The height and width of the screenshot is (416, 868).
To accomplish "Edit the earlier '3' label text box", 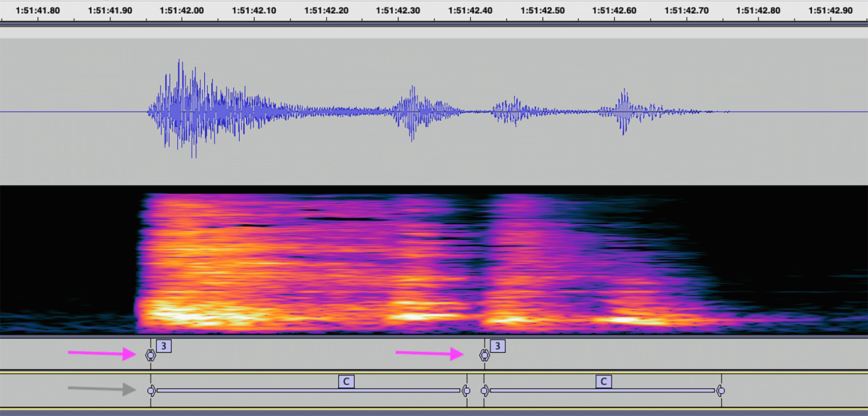I will click(164, 346).
